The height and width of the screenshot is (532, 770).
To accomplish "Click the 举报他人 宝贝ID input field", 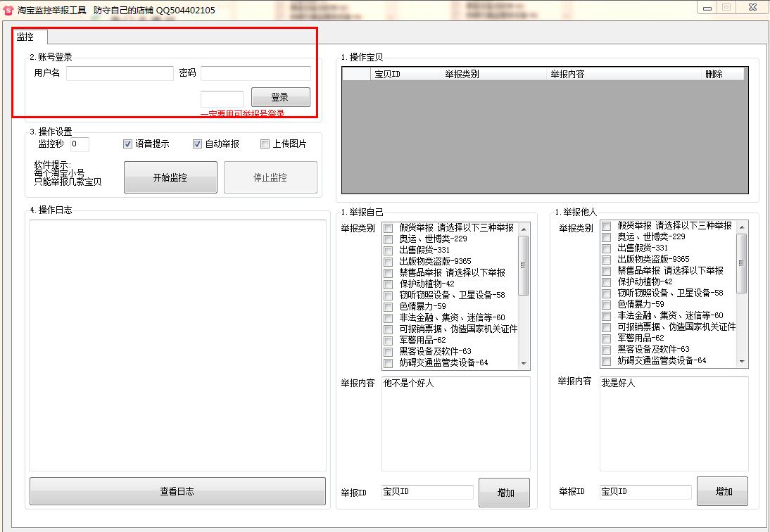I will (x=645, y=492).
